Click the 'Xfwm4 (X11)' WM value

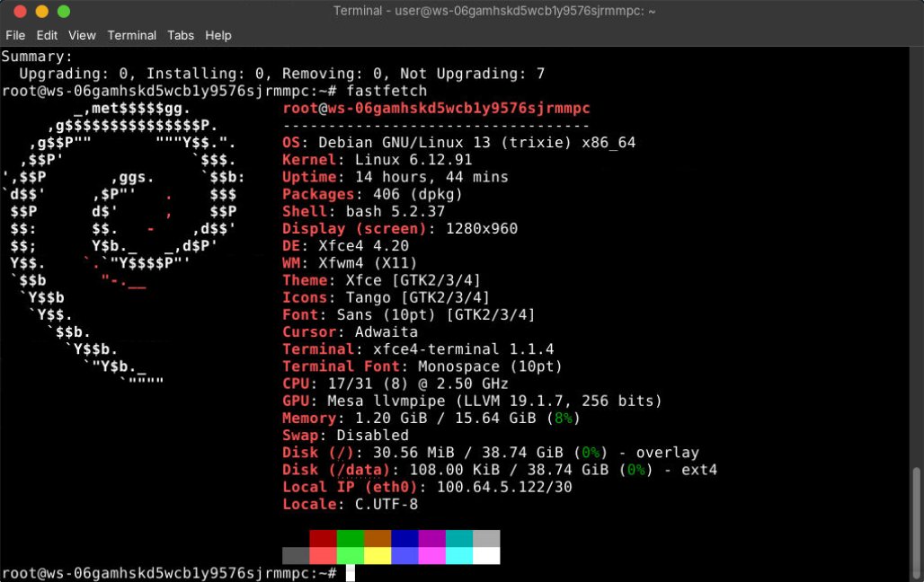pyautogui.click(x=368, y=263)
